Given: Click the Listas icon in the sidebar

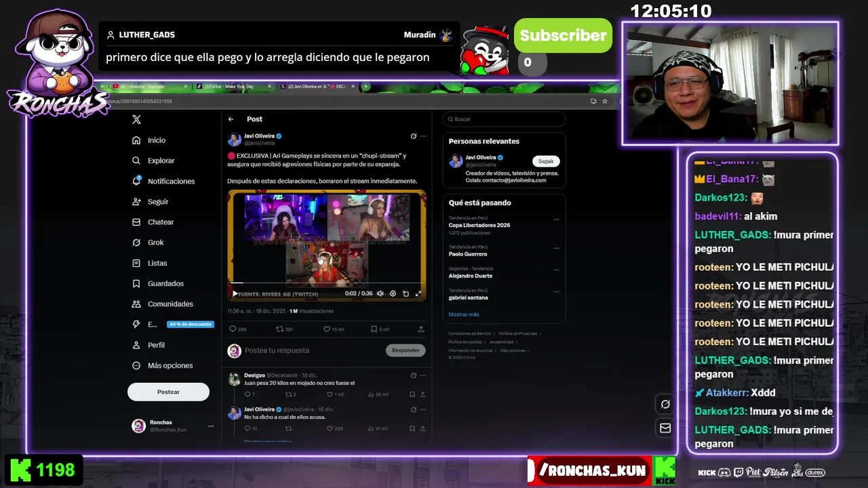Looking at the screenshot, I should [x=136, y=263].
